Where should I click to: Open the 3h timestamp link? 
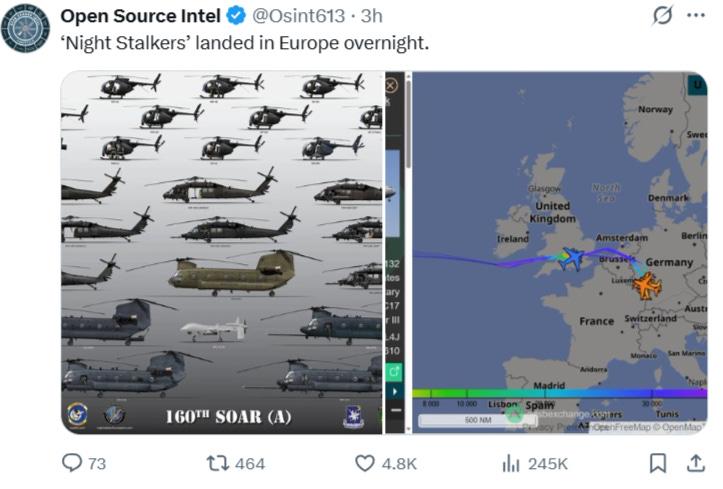pyautogui.click(x=371, y=17)
